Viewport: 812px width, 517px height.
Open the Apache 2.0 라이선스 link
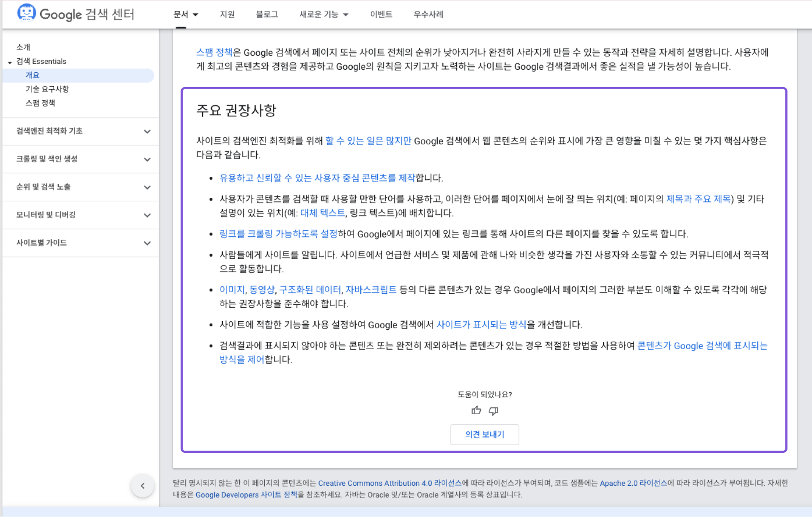633,483
